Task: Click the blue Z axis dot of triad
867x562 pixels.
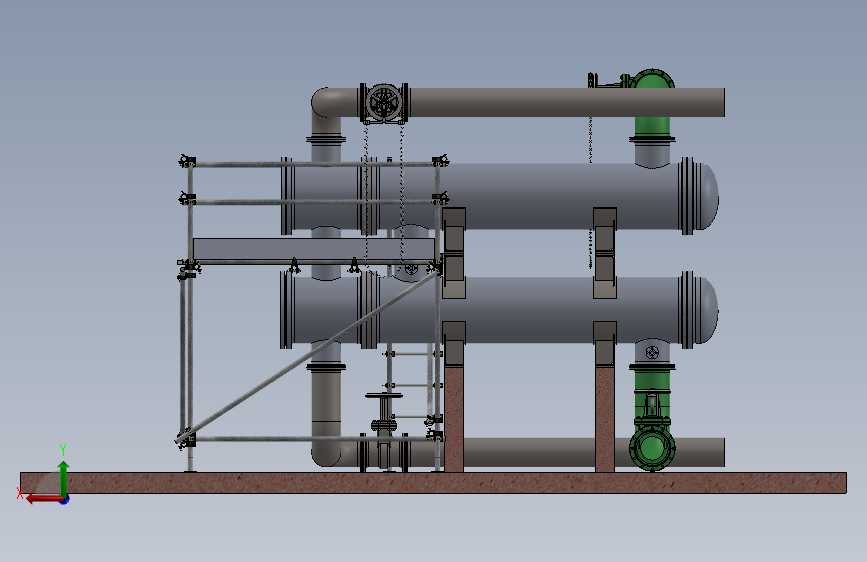Action: click(65, 500)
